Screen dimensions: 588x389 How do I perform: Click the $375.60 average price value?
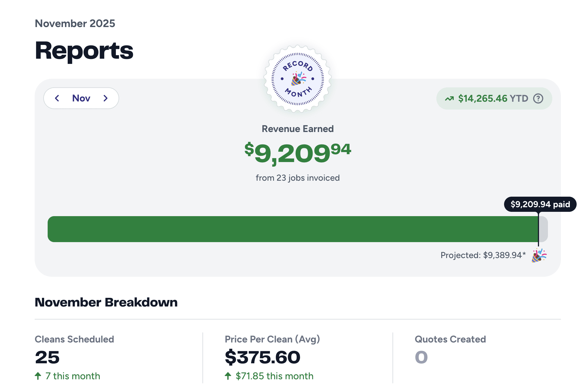pos(262,357)
